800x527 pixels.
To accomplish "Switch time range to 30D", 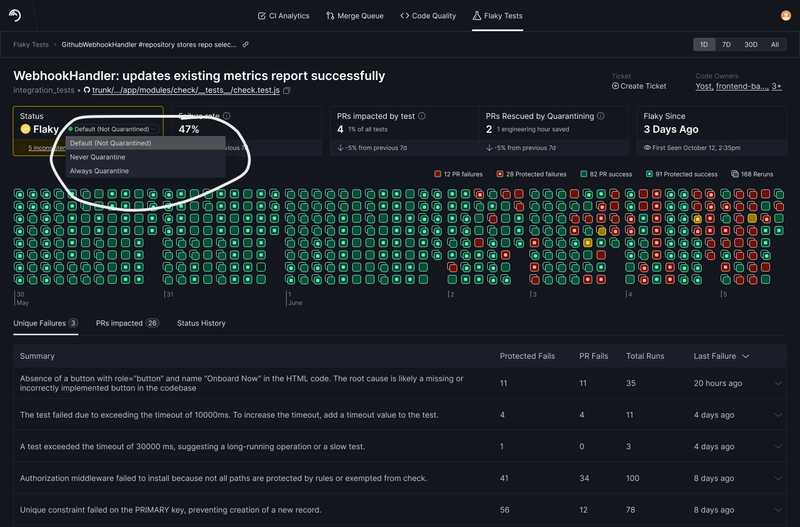I will point(751,44).
